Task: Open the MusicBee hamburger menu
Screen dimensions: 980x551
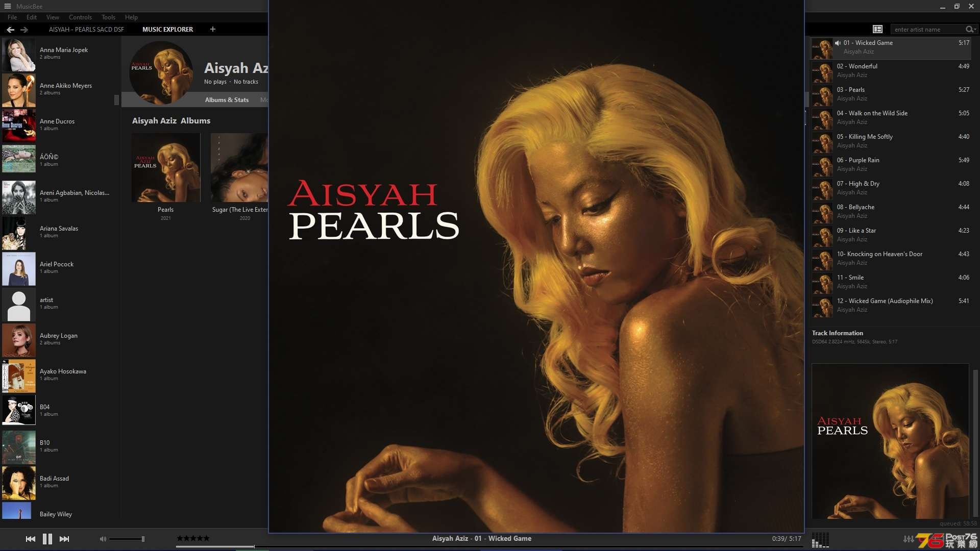Action: (8, 6)
